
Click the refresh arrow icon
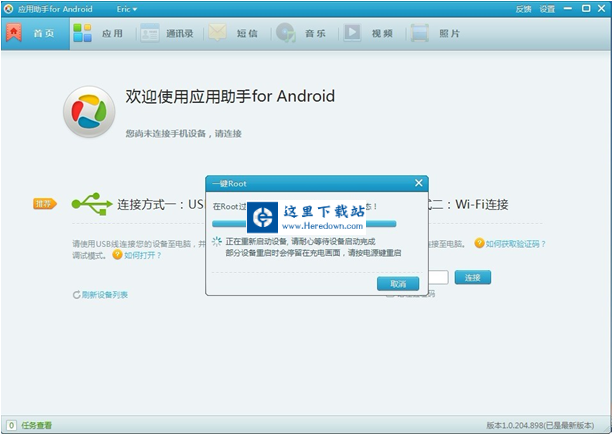point(77,295)
